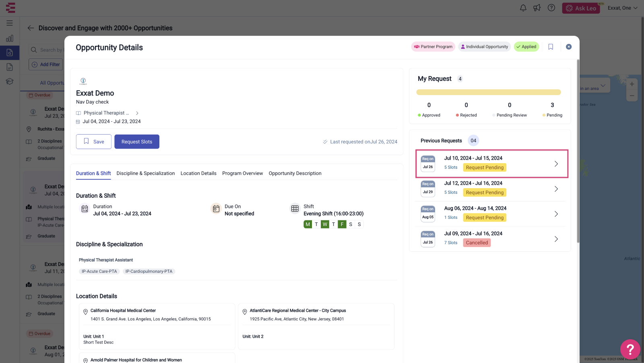The height and width of the screenshot is (363, 644).
Task: Click the Arnold Palmer Hospital pin icon
Action: (x=85, y=361)
